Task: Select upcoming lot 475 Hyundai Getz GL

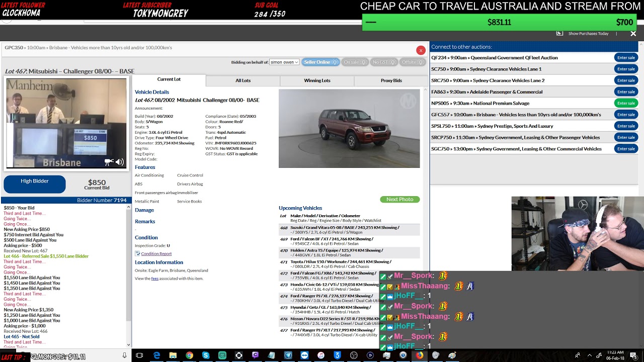Action: [x=349, y=310]
